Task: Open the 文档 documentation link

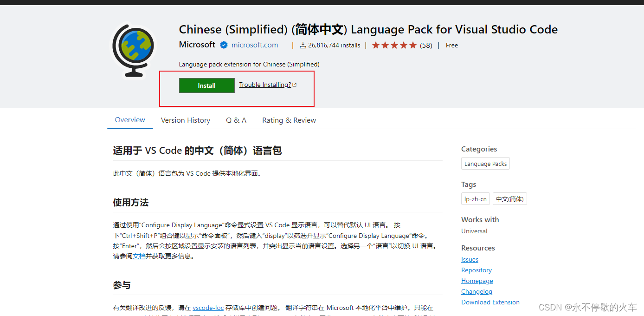Action: [x=139, y=256]
